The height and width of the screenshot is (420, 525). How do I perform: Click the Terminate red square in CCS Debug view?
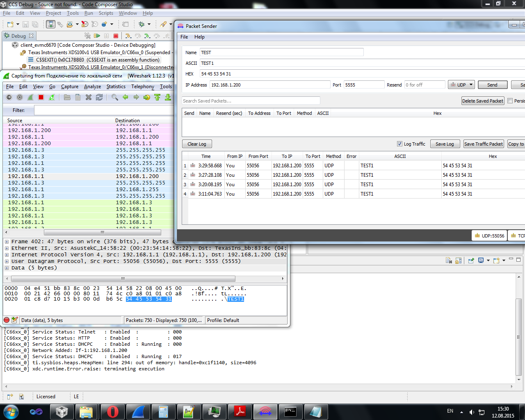click(x=116, y=36)
